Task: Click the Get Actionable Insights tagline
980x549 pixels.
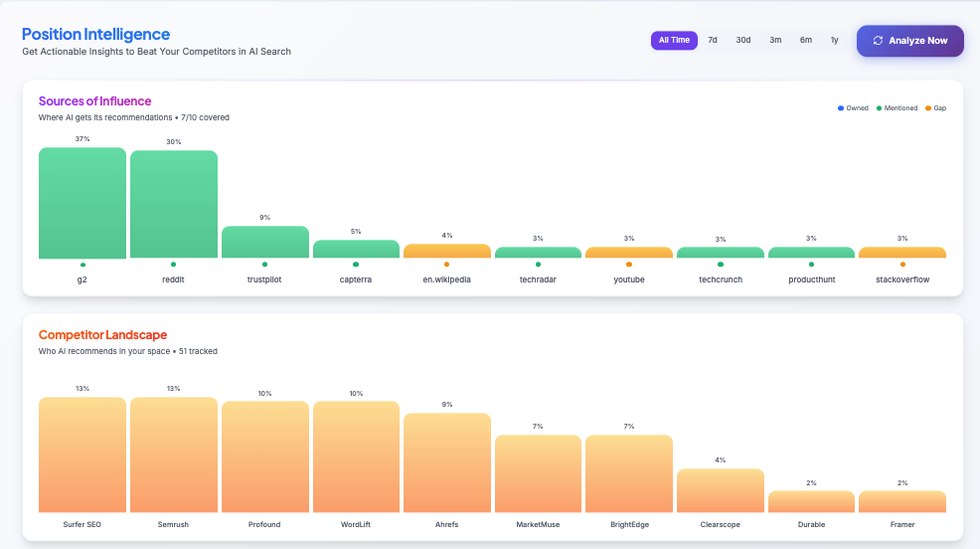Action: pos(156,52)
